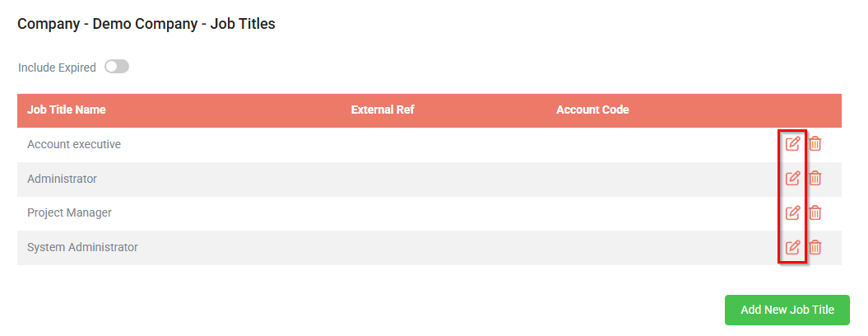This screenshot has height=336, width=868.
Task: Edit the System Administrator entry
Action: coord(792,247)
